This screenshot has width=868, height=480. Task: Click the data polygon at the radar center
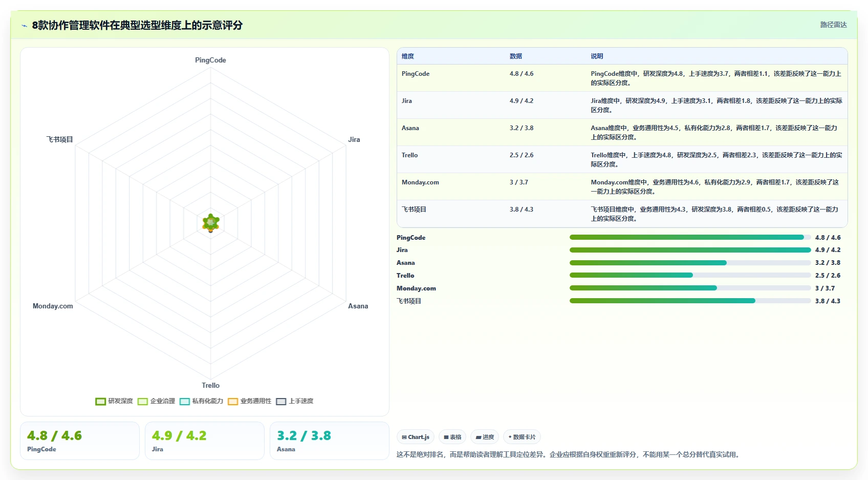[x=211, y=223]
